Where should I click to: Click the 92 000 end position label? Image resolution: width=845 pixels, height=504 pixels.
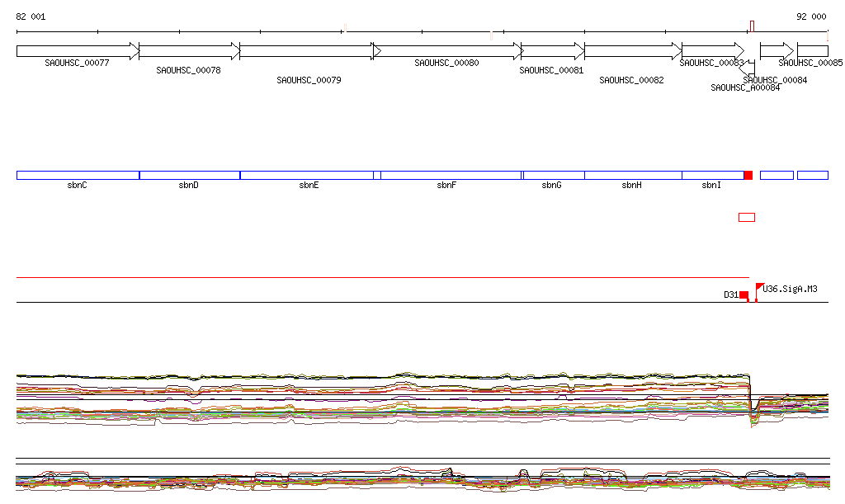[811, 16]
